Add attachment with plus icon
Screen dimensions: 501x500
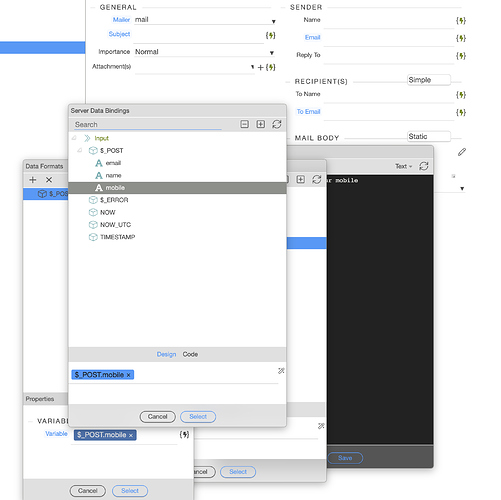pos(261,67)
